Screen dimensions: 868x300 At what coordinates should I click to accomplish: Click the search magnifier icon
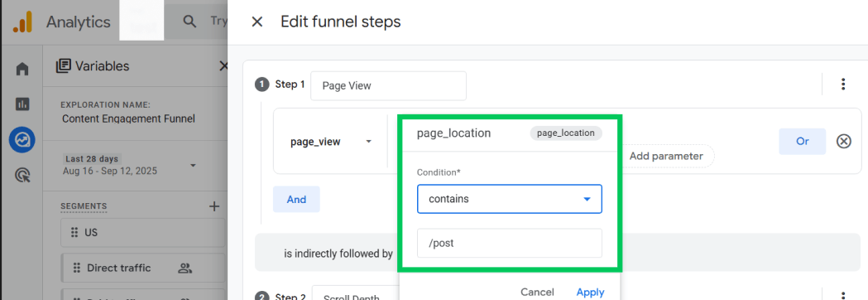point(189,22)
